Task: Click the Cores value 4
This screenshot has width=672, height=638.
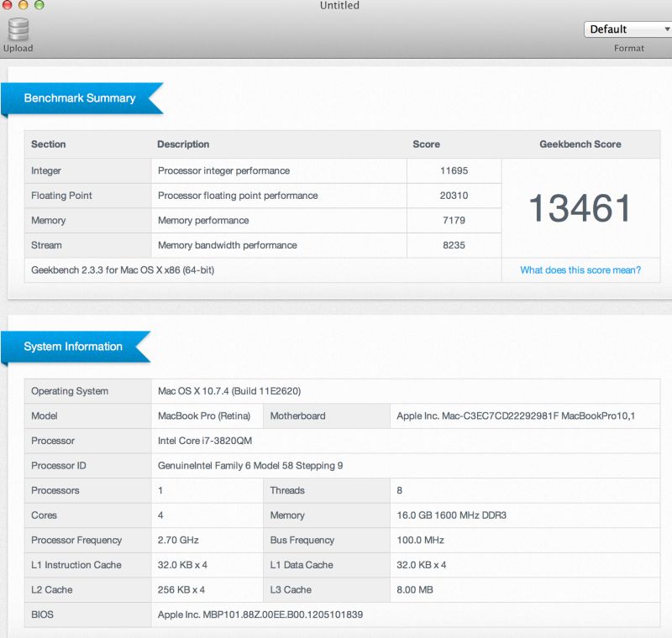Action: [160, 515]
